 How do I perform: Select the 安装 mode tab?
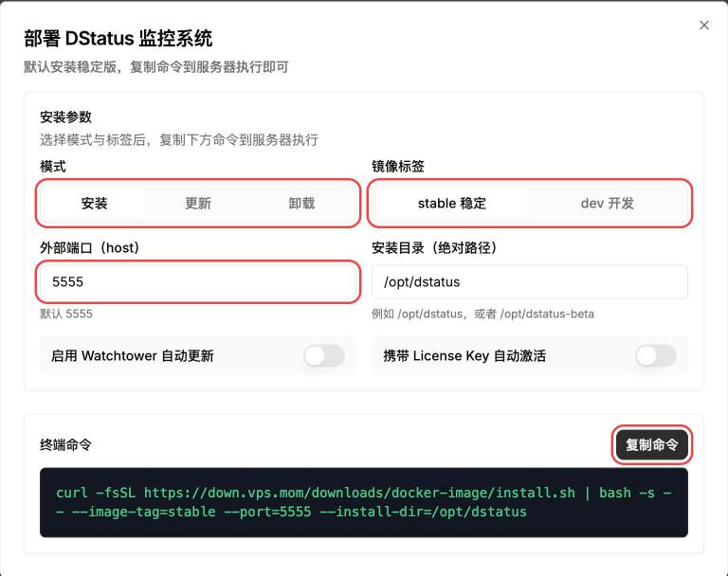(94, 204)
